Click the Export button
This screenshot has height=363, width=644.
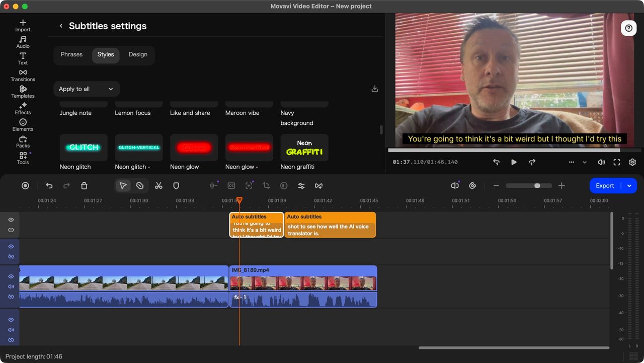[605, 186]
